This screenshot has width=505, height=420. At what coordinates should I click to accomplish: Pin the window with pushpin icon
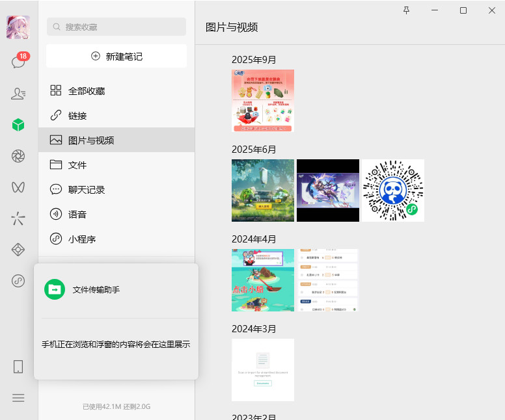point(407,10)
